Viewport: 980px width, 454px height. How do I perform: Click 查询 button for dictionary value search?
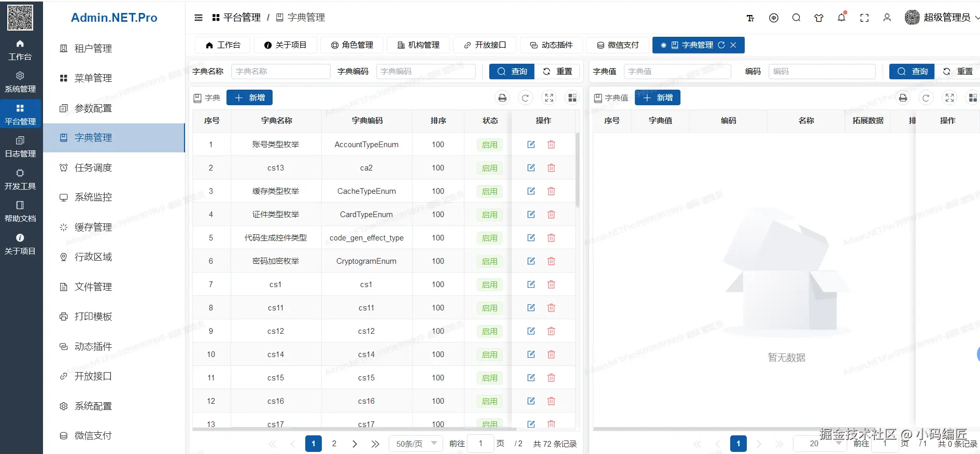pyautogui.click(x=912, y=72)
